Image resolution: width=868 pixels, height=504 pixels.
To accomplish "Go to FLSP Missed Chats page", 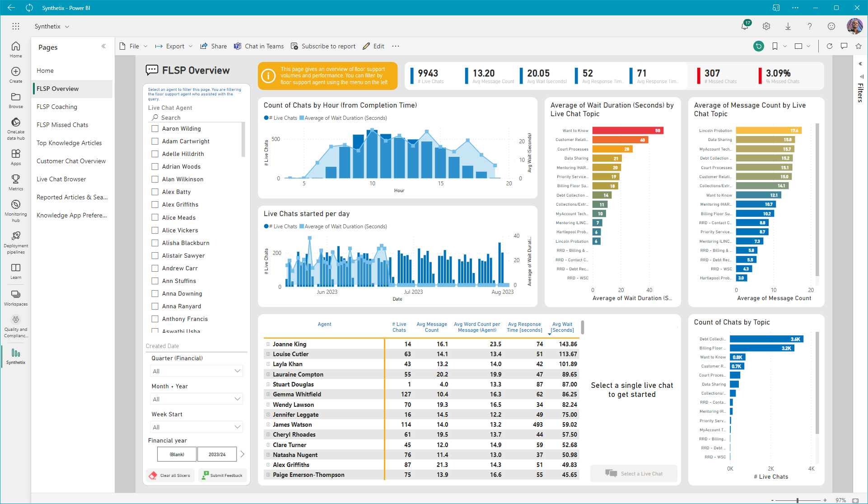I will pyautogui.click(x=62, y=125).
